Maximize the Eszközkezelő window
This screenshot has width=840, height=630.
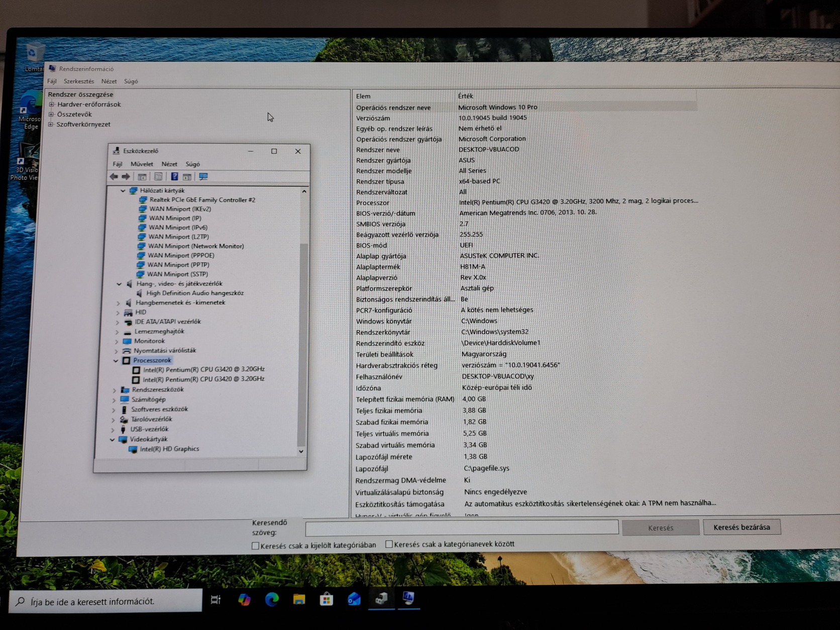[x=274, y=151]
